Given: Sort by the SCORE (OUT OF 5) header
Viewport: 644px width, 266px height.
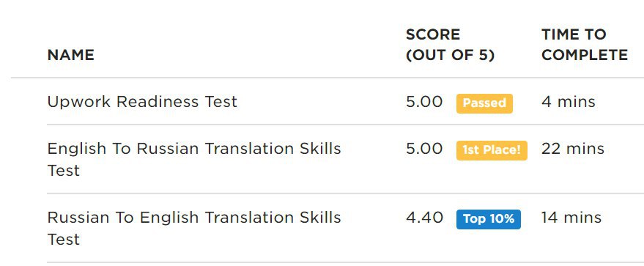Looking at the screenshot, I should 450,44.
